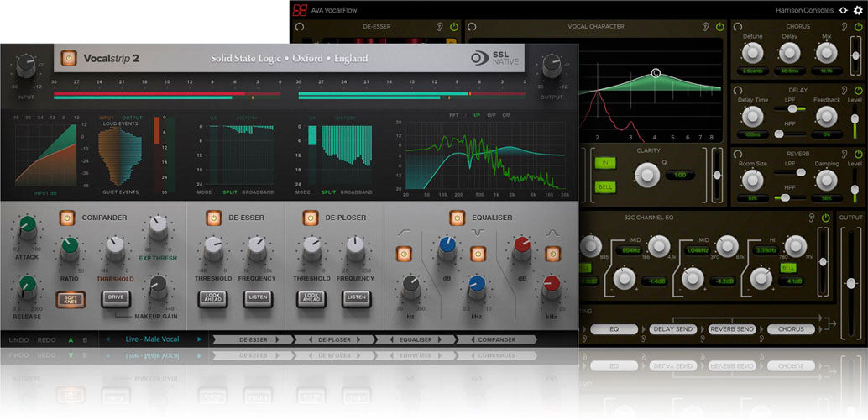Click De-Ploser Look Ahead button
The image size is (868, 420).
pos(311,299)
